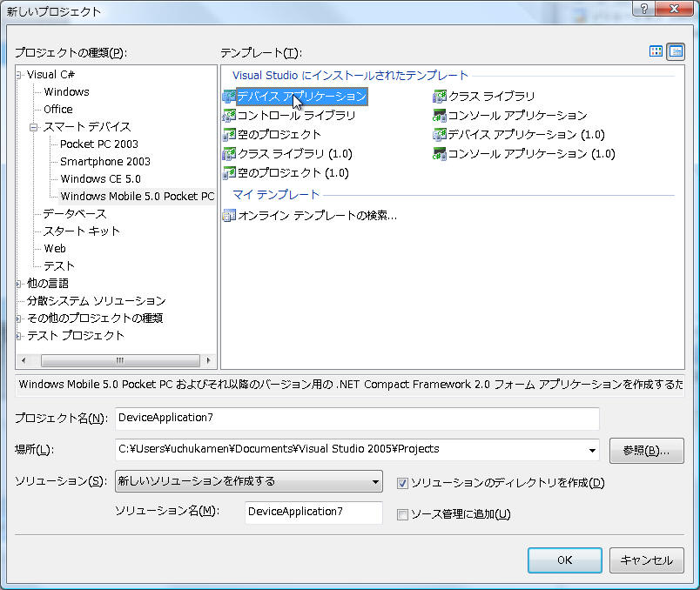Choose the コンソール アプリケーション template icon
The height and width of the screenshot is (590, 700).
440,116
